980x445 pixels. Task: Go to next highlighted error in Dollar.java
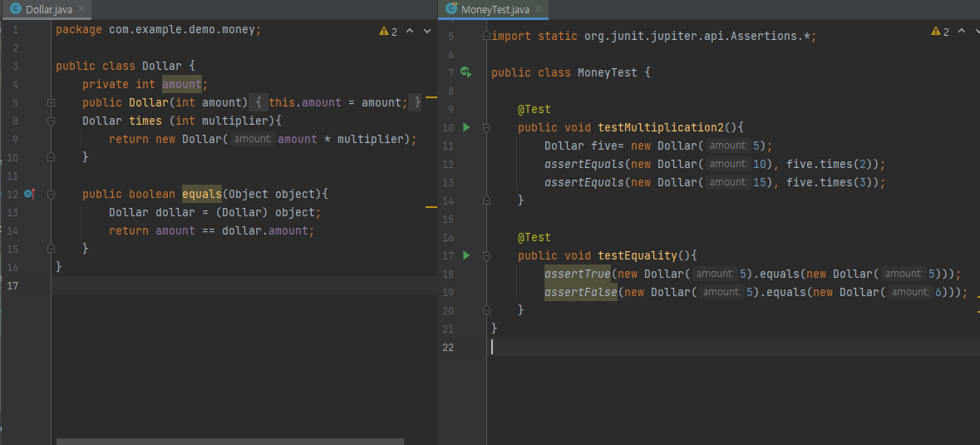427,31
